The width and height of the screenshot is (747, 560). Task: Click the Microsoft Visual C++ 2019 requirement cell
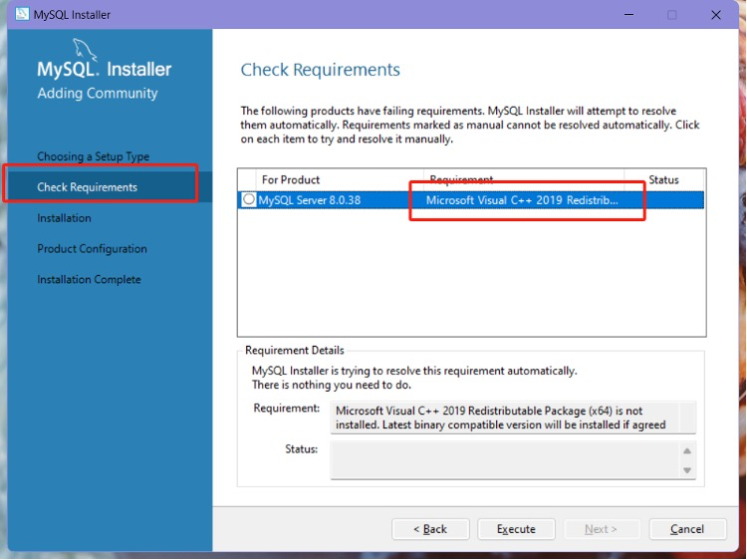(522, 199)
